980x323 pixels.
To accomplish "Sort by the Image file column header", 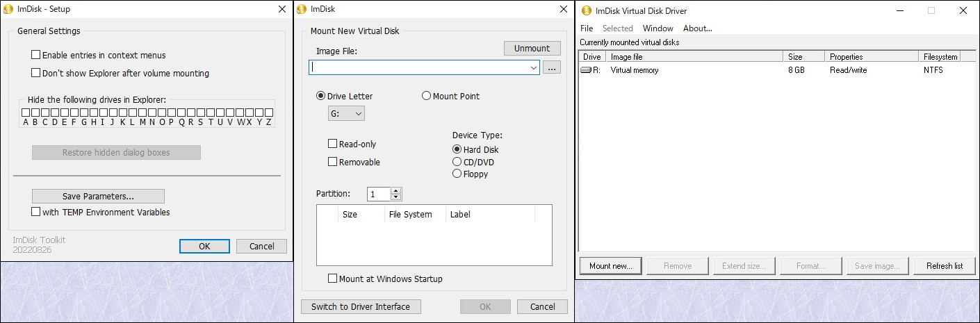I will [x=694, y=57].
